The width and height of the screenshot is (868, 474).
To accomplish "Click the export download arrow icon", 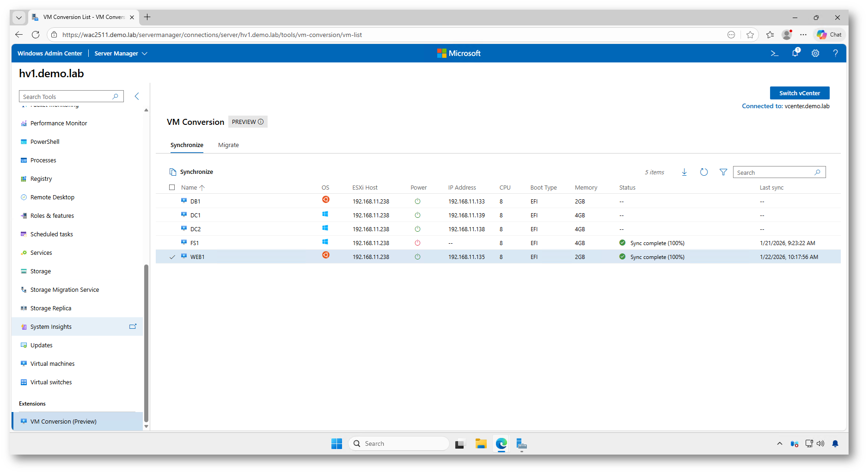I will (x=684, y=172).
